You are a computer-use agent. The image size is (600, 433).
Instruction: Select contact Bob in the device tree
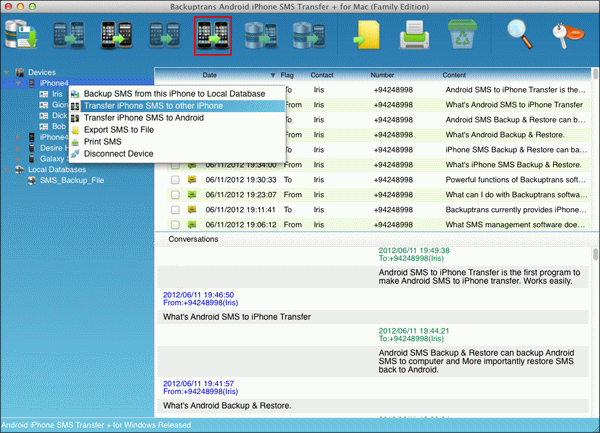click(x=59, y=126)
